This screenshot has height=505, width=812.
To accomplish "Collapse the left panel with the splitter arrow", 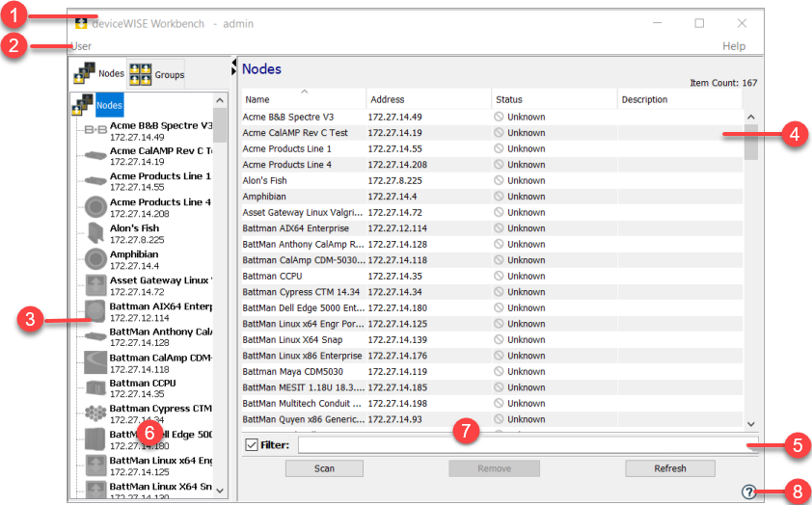I will (233, 64).
